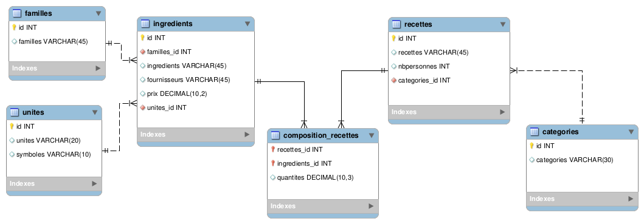Click the familles table icon
Viewport: 644px width, 224px height.
coord(17,13)
